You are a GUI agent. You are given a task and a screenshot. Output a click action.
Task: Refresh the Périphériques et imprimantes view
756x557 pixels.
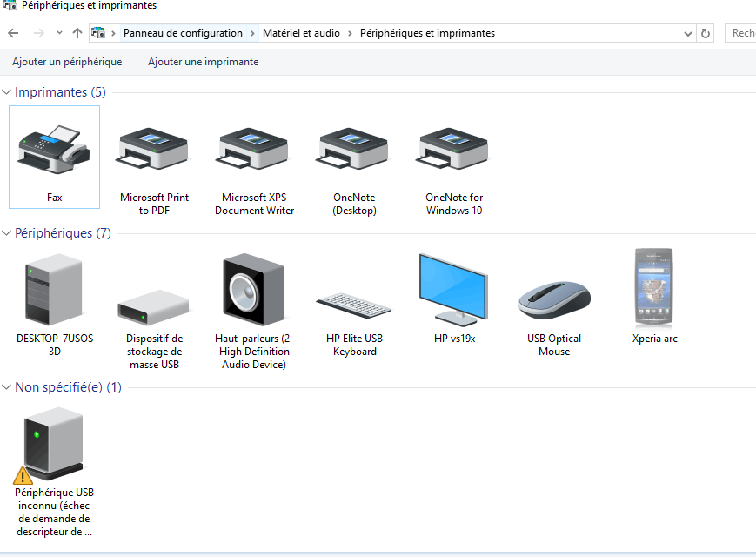pyautogui.click(x=706, y=33)
